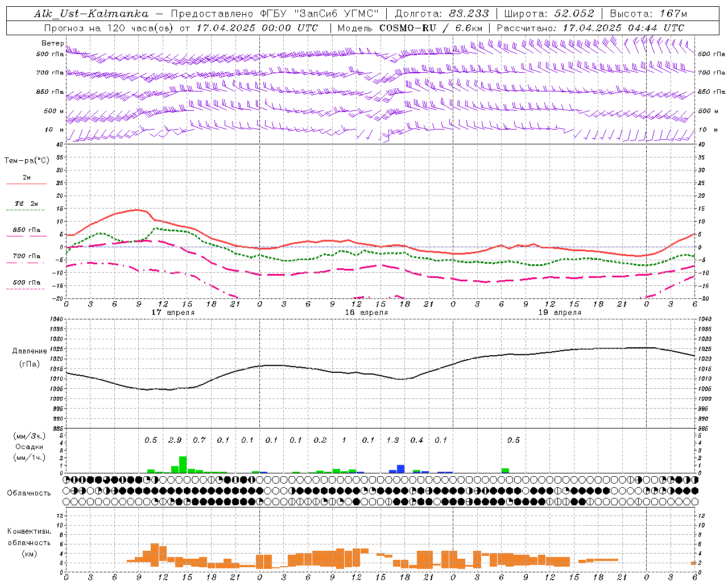
Task: Click the 850 гПа legend label in temperature panel
Action: pyautogui.click(x=27, y=230)
